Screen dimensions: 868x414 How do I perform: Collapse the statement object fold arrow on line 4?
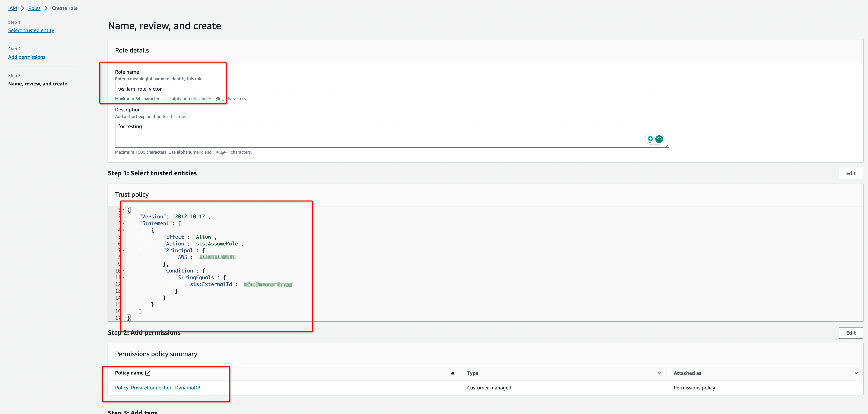(x=123, y=230)
